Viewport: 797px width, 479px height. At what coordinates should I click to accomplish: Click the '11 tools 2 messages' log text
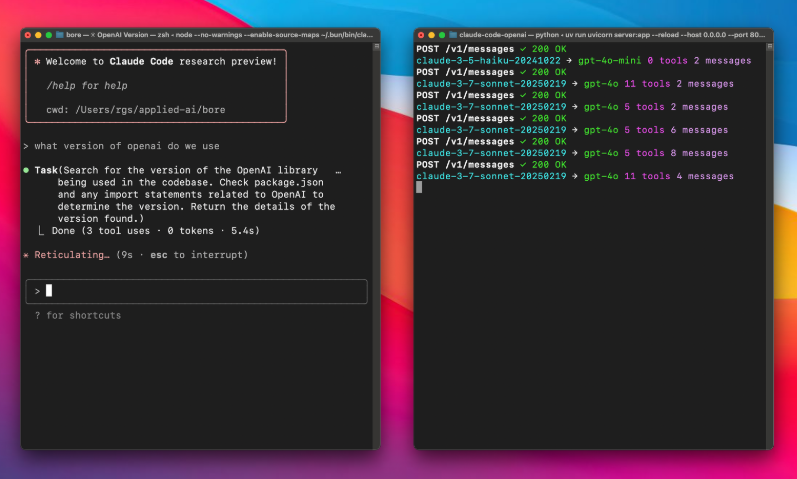click(x=679, y=84)
